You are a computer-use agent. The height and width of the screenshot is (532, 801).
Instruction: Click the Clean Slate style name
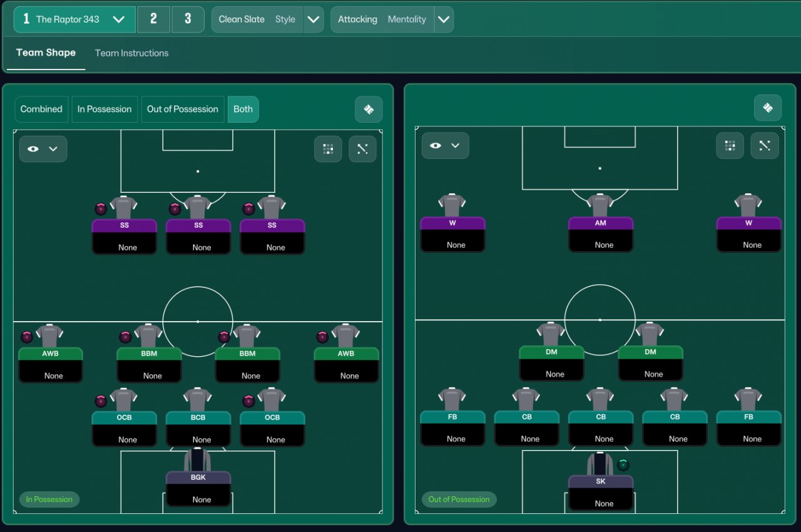242,19
